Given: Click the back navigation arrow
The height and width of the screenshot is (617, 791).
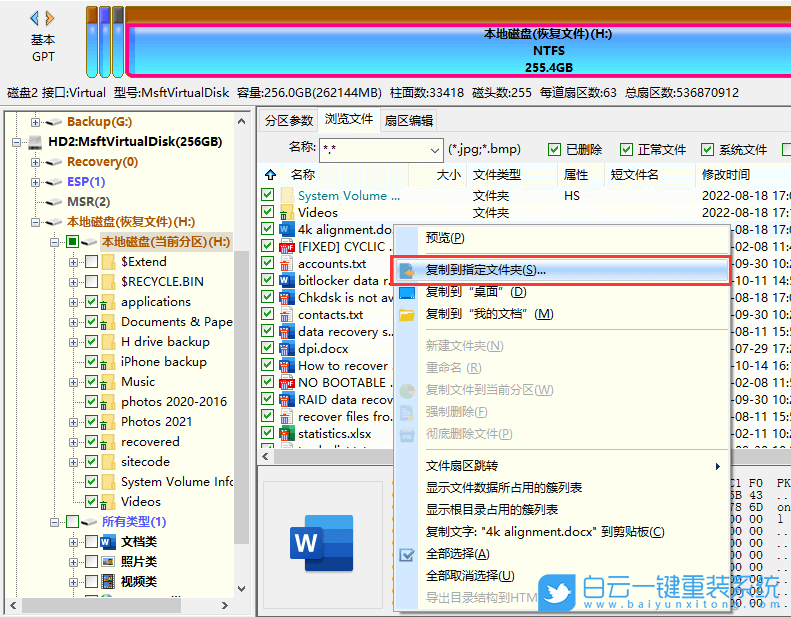Looking at the screenshot, I should click(x=34, y=18).
